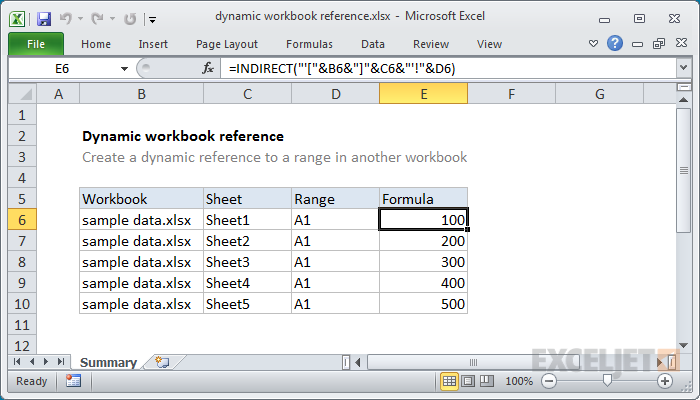Image resolution: width=700 pixels, height=400 pixels.
Task: Select the Formula header cell
Action: (423, 199)
